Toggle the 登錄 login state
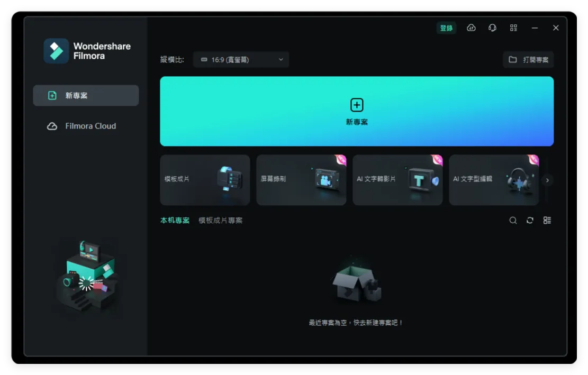Image resolution: width=588 pixels, height=375 pixels. (446, 28)
